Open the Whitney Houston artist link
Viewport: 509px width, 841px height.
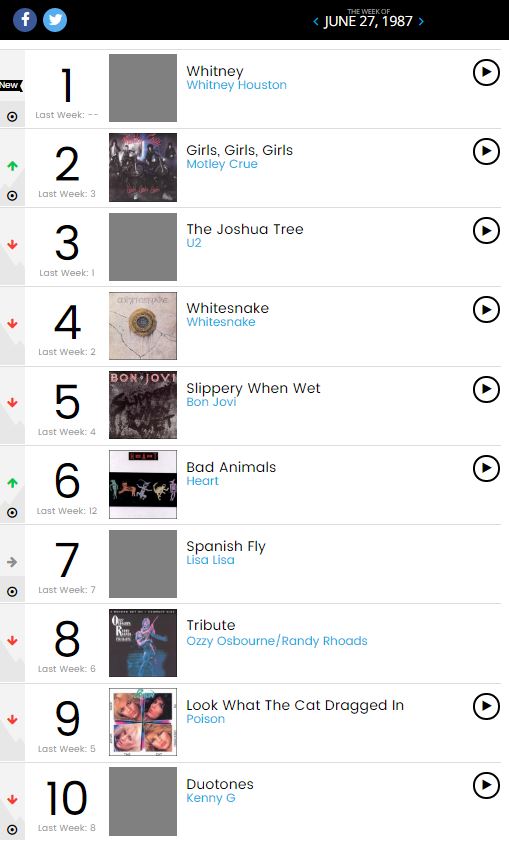pyautogui.click(x=237, y=85)
